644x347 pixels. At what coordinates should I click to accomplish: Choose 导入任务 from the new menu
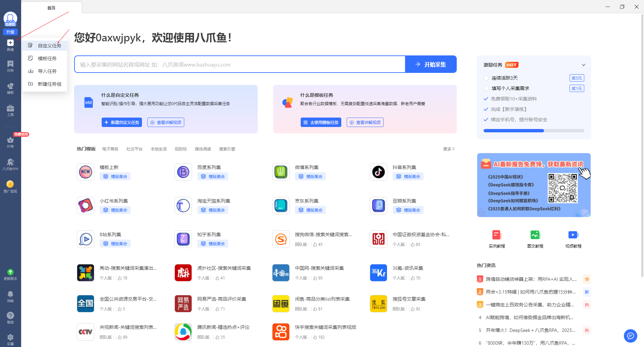pos(45,71)
